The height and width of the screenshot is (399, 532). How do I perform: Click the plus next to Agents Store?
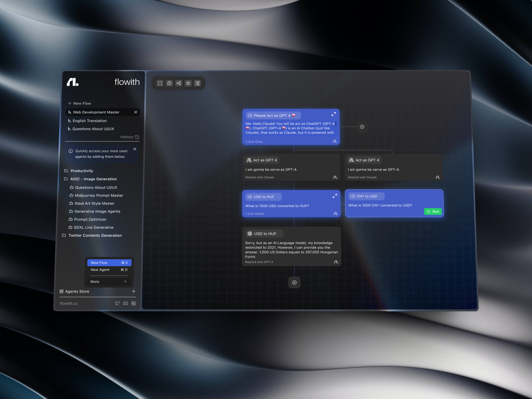point(134,291)
